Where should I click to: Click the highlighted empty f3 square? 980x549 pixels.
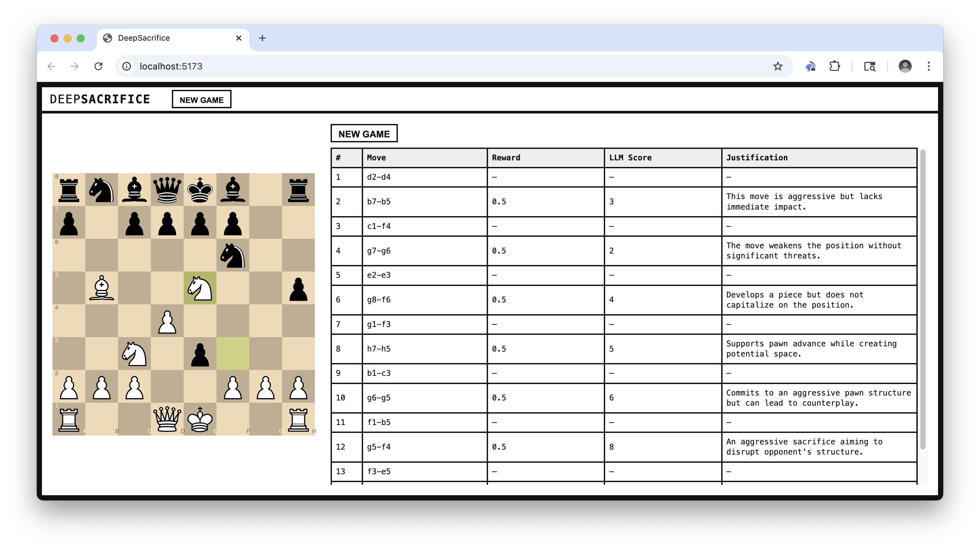click(x=233, y=354)
